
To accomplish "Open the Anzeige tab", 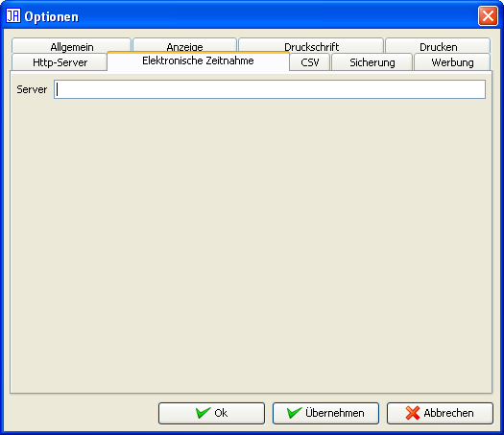I will coord(185,45).
